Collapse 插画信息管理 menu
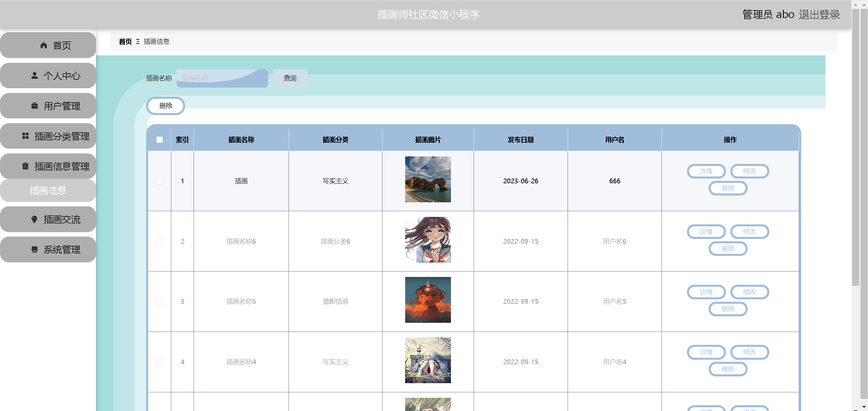 (x=48, y=166)
